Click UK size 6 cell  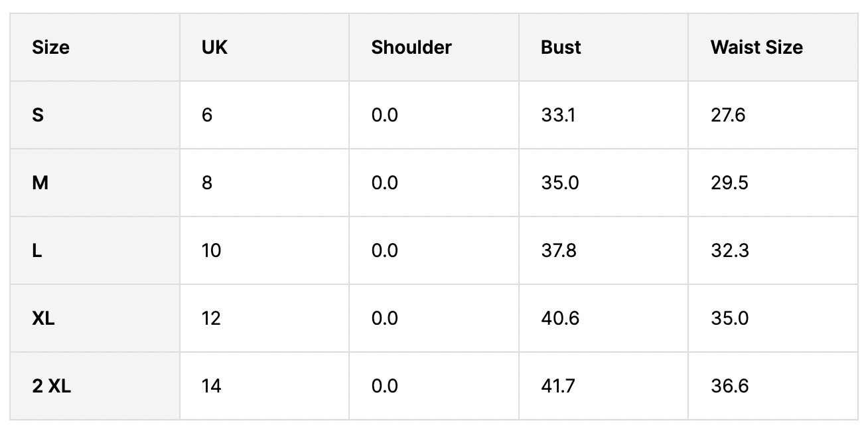coord(207,116)
